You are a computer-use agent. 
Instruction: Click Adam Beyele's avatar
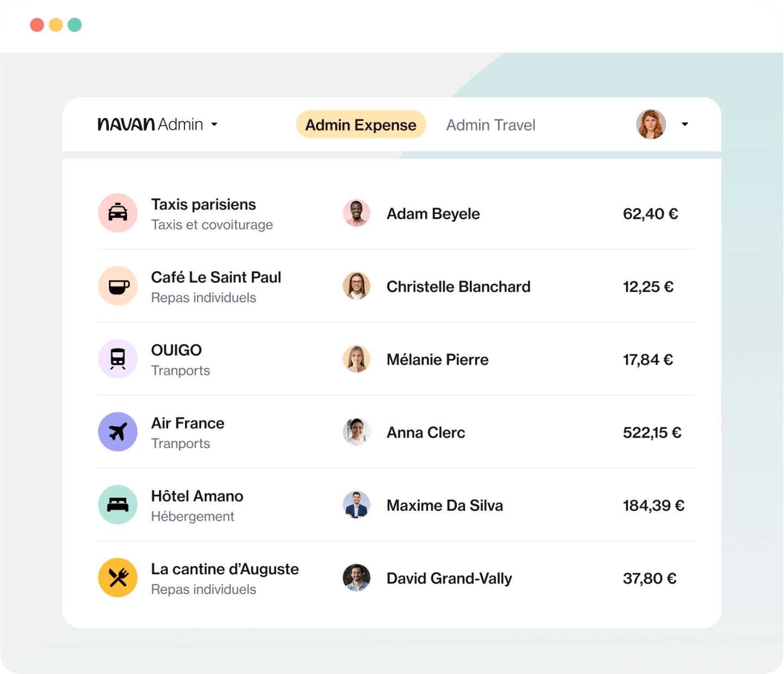tap(357, 213)
